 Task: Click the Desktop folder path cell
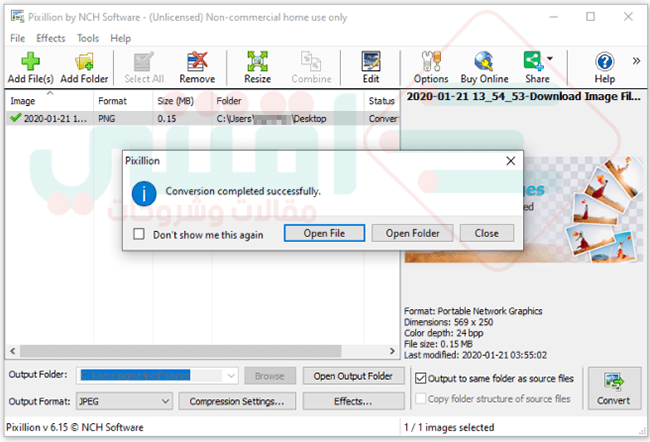click(x=271, y=119)
